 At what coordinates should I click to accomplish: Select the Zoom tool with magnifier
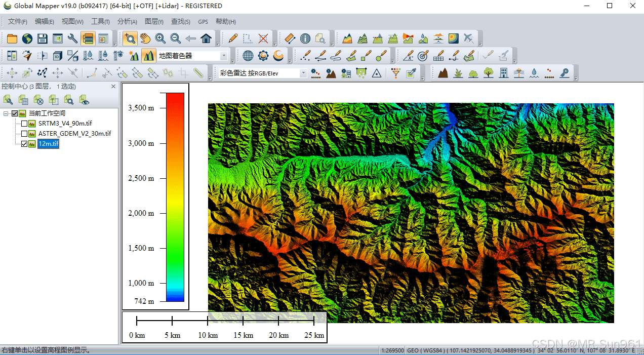coord(130,38)
